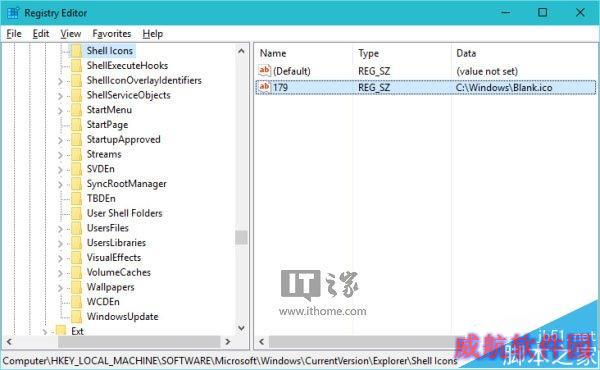The image size is (600, 370).
Task: Expand the StartMenu key
Action: pos(60,111)
